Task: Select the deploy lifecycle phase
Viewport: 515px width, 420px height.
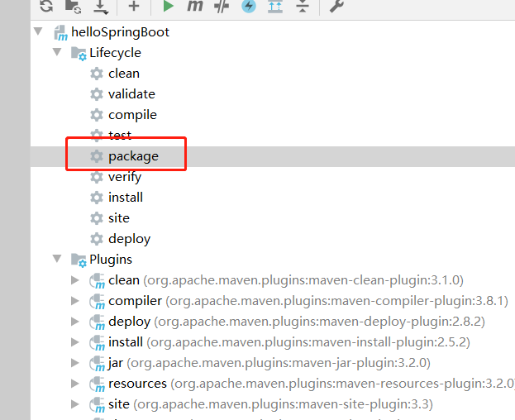Action: [x=129, y=238]
